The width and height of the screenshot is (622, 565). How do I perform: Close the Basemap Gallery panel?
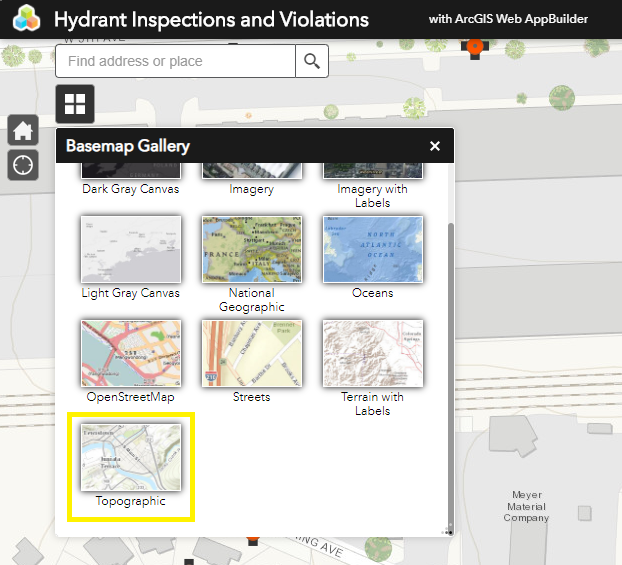click(x=435, y=146)
